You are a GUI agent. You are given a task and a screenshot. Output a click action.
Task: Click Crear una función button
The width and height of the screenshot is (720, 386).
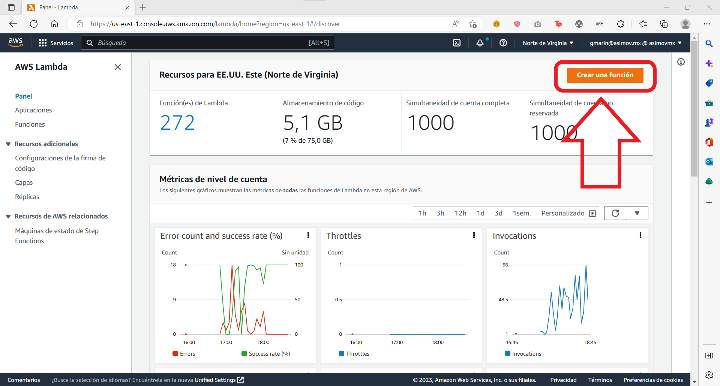[605, 75]
